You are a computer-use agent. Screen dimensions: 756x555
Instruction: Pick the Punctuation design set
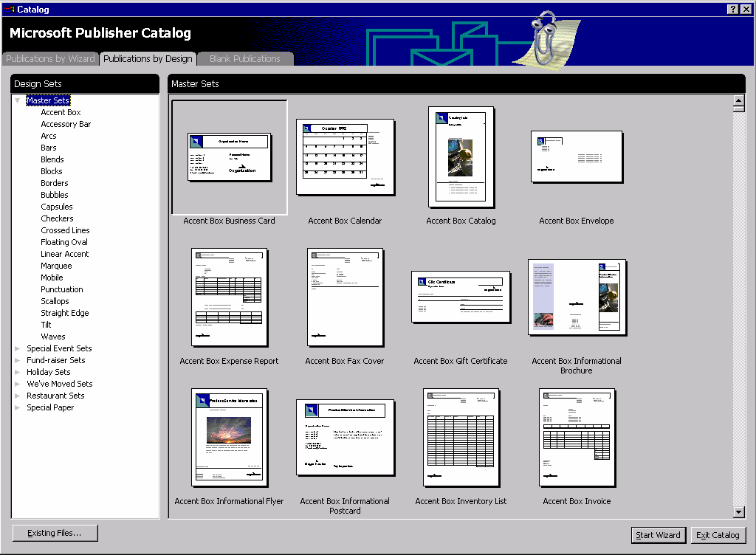(62, 289)
